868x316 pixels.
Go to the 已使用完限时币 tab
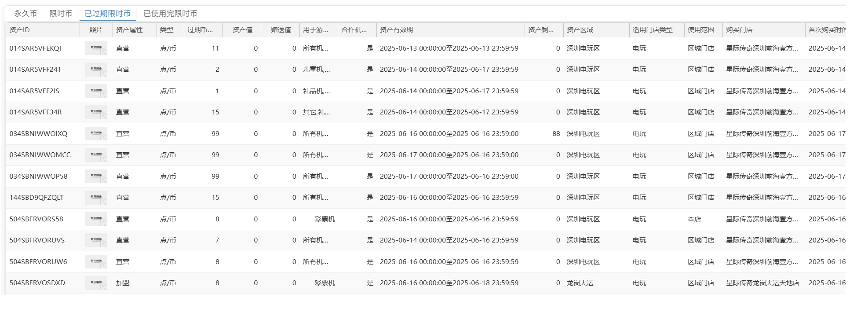click(x=170, y=14)
